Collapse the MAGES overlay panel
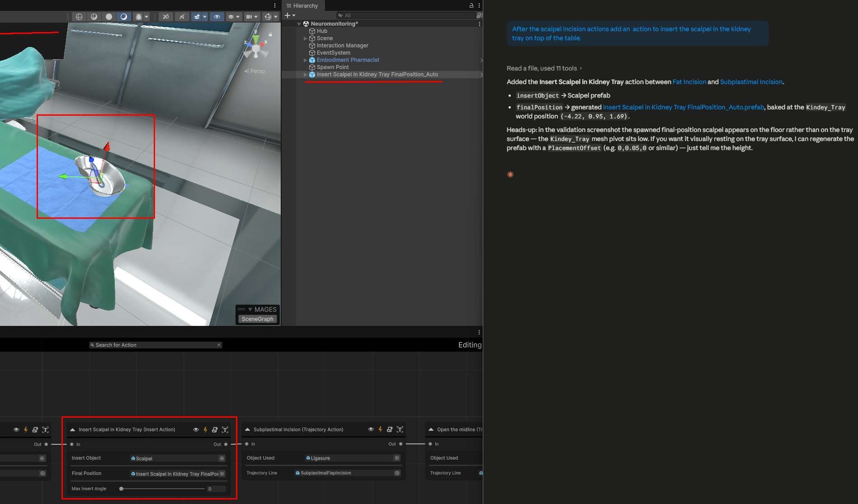The image size is (858, 504). pyautogui.click(x=250, y=310)
